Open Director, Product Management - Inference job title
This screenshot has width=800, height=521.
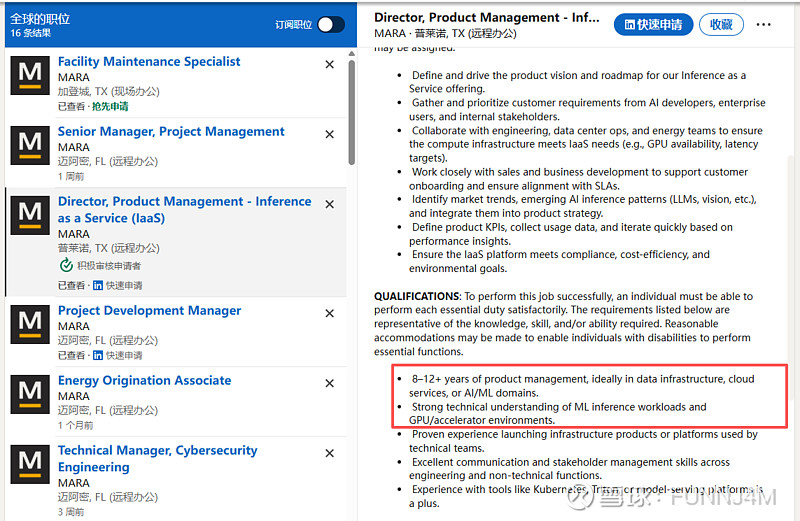pos(184,209)
